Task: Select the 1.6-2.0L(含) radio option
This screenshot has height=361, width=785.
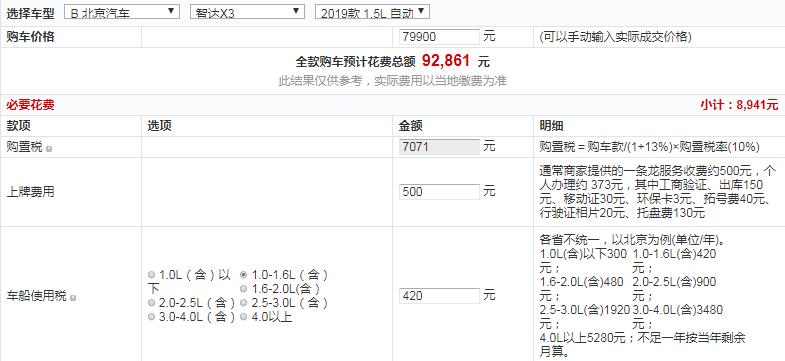Action: tap(244, 289)
